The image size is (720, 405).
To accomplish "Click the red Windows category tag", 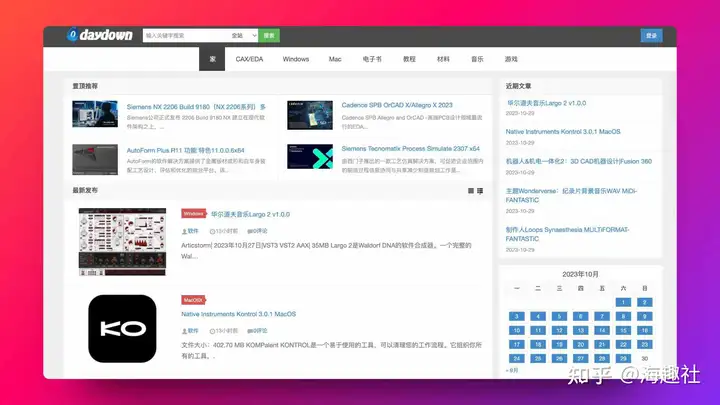I will [193, 213].
